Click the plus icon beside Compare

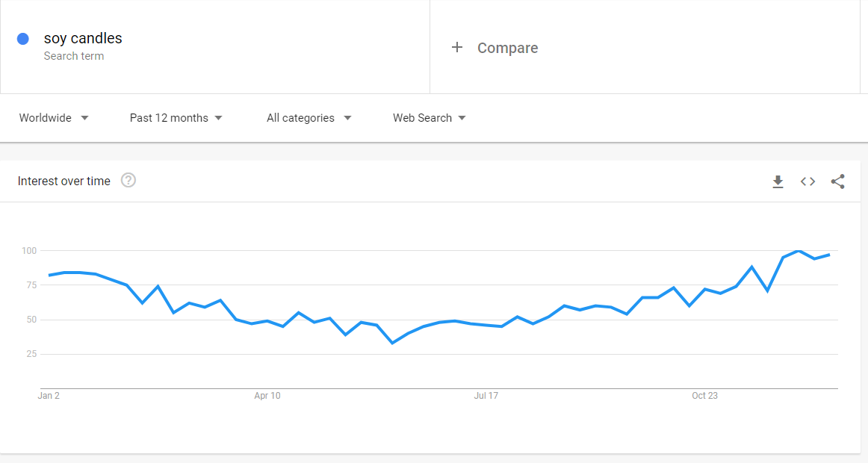[x=456, y=48]
